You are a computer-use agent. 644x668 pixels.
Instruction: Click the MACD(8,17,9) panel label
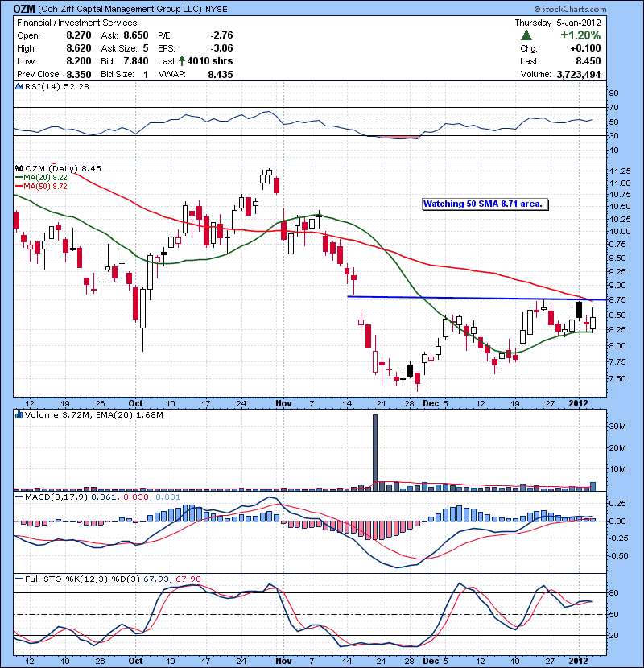click(x=56, y=497)
